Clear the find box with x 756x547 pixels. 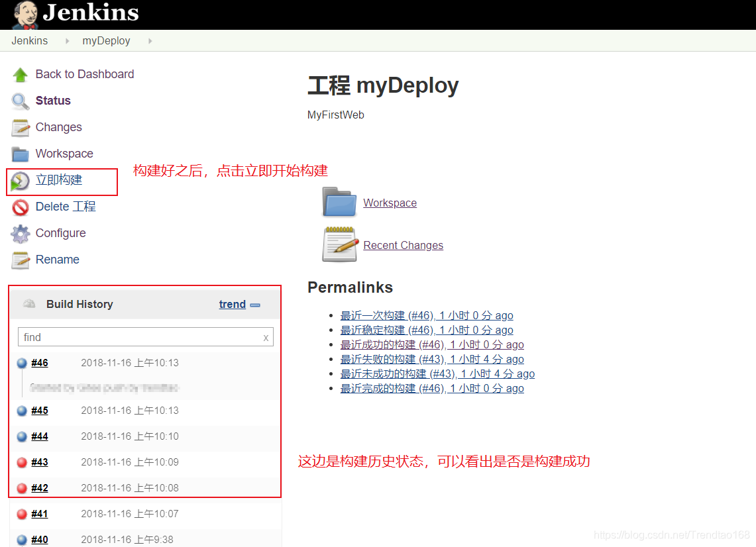[x=266, y=338]
